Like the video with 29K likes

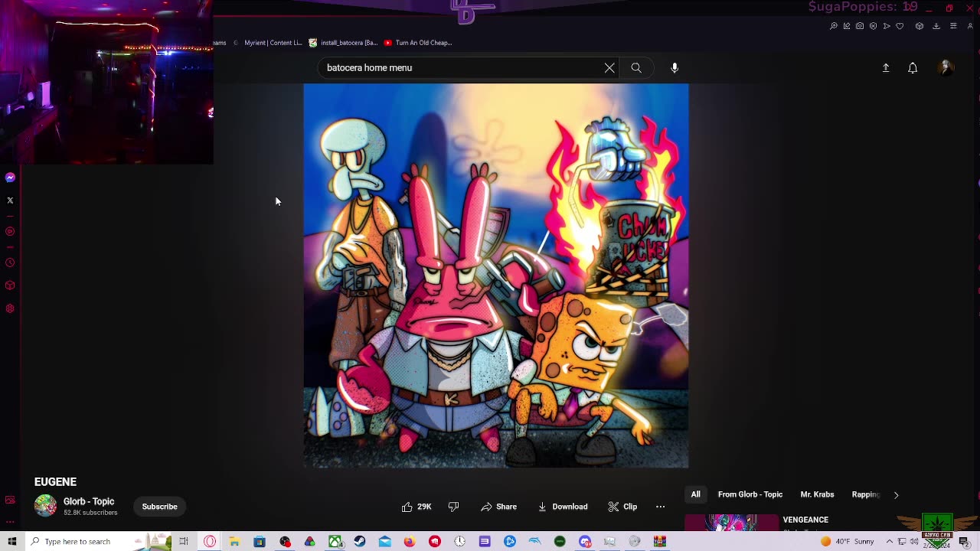click(416, 507)
